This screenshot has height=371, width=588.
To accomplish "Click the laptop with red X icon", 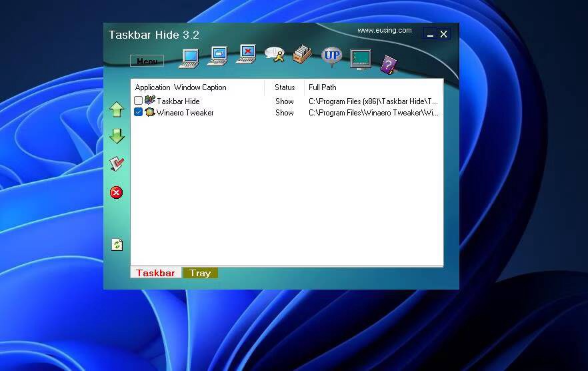I will [247, 54].
